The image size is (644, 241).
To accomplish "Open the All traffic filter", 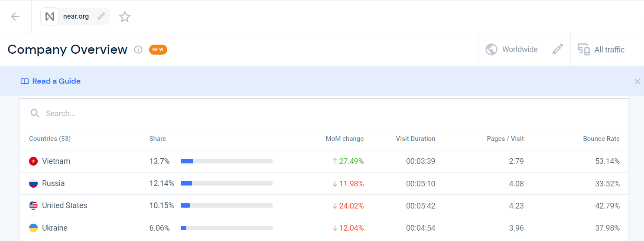I will (609, 50).
